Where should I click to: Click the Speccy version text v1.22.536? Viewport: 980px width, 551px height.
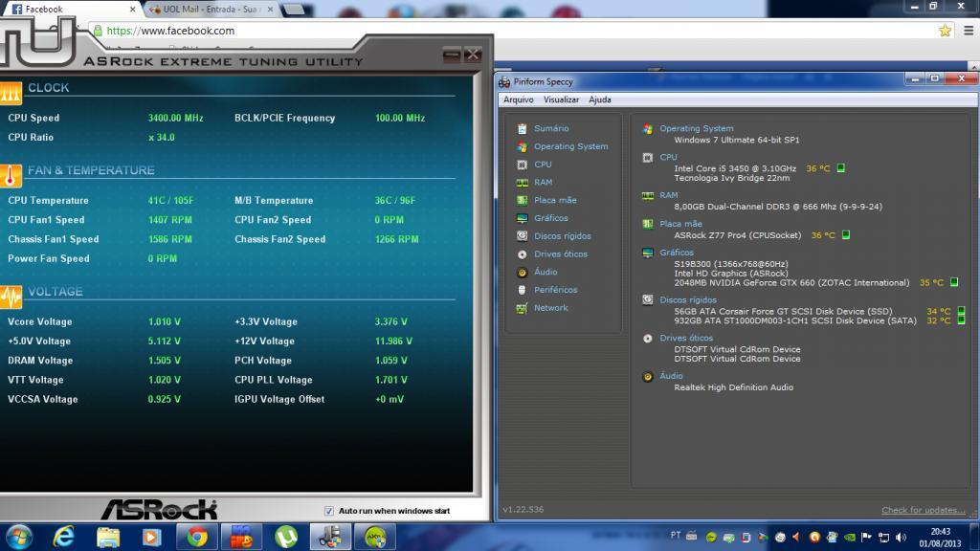[x=523, y=510]
